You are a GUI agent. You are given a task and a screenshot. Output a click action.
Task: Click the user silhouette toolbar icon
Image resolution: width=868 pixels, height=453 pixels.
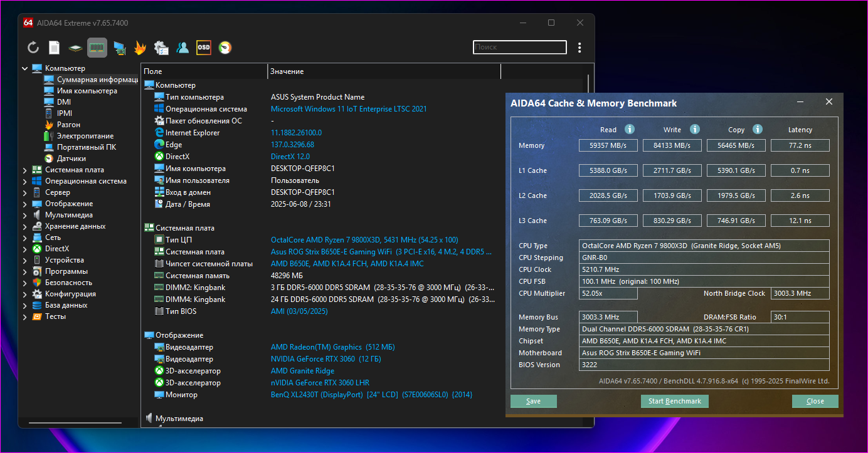tap(183, 48)
